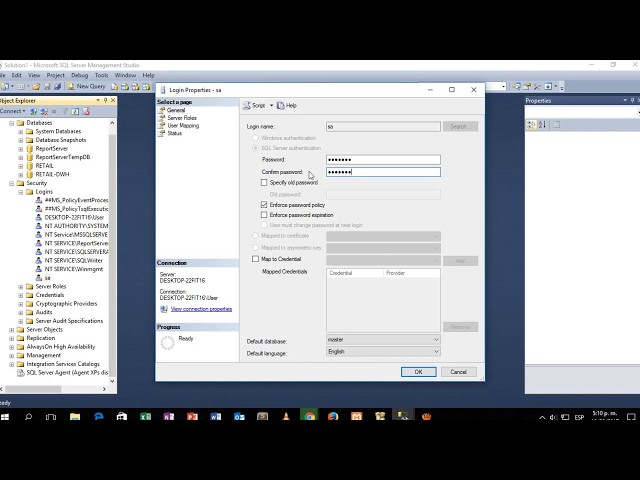Screen dimensions: 640x480
Task: Click the OK button in Login Properties
Action: [x=418, y=372]
